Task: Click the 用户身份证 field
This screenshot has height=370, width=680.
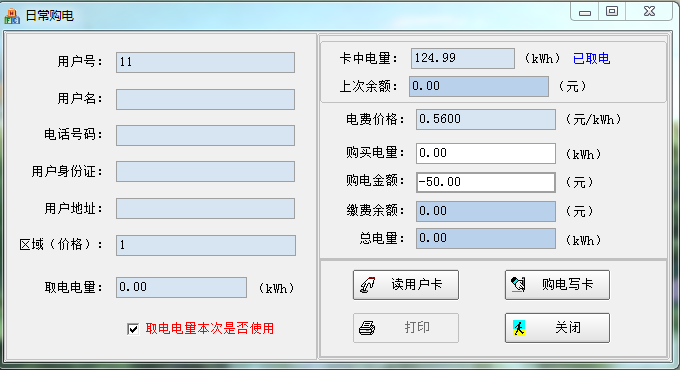Action: 206,172
